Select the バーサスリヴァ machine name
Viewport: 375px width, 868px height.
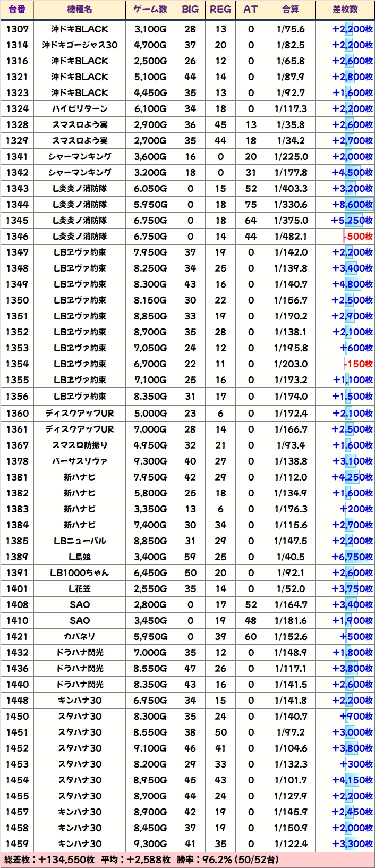coord(80,461)
